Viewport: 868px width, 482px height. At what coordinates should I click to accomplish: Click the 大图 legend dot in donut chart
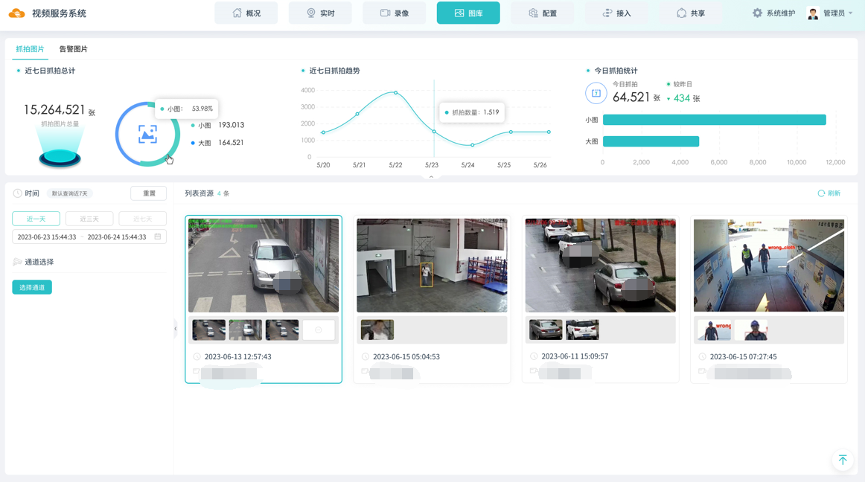tap(193, 143)
